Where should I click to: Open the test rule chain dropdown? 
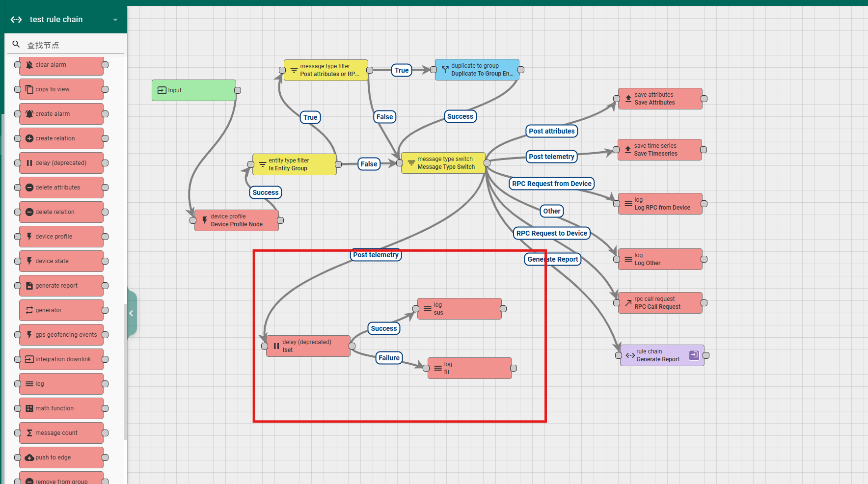tap(115, 20)
